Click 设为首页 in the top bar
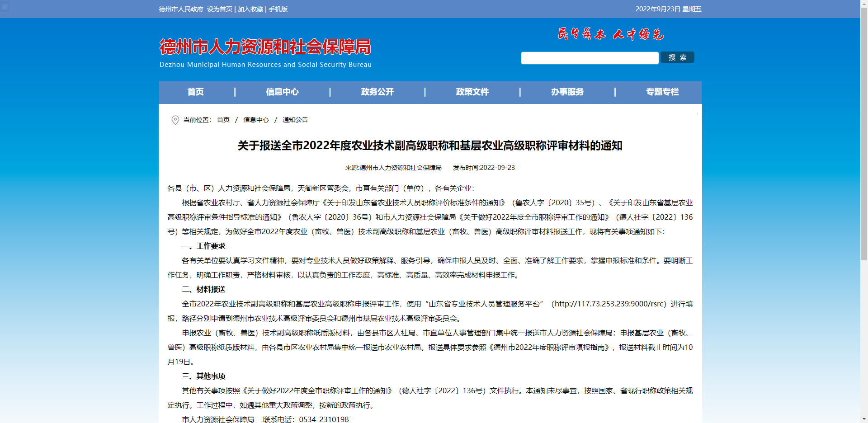868x423 pixels. pyautogui.click(x=220, y=9)
